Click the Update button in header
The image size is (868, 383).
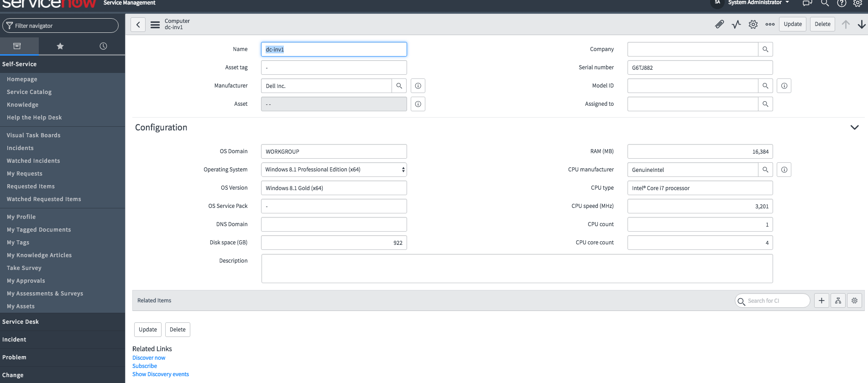point(792,24)
